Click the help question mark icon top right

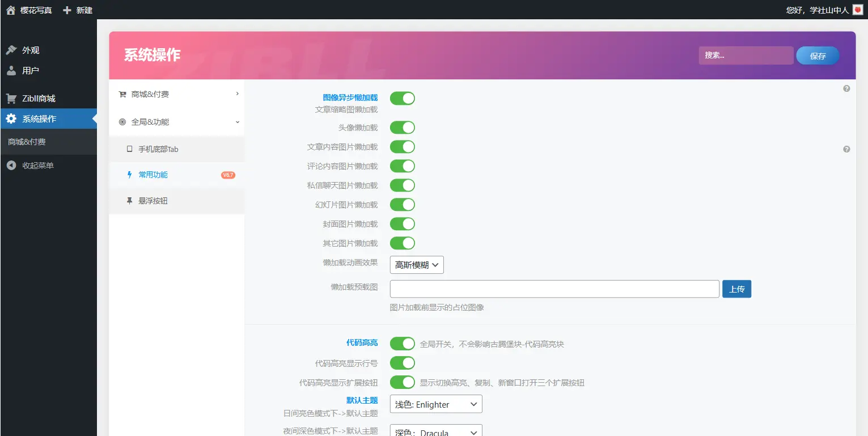coord(846,88)
